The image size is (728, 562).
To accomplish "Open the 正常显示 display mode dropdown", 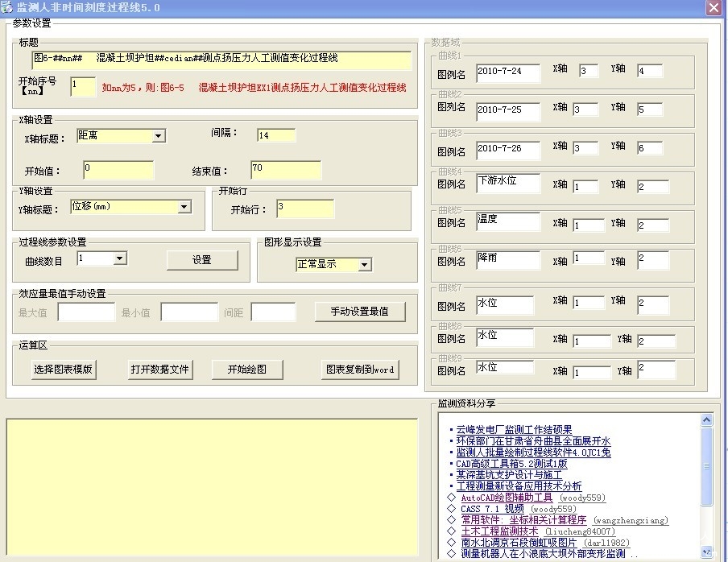I will (365, 265).
